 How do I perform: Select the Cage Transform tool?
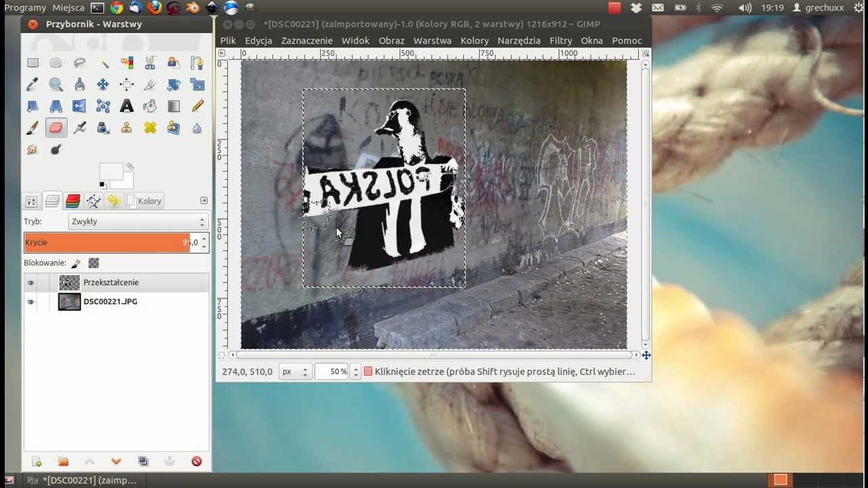click(103, 106)
